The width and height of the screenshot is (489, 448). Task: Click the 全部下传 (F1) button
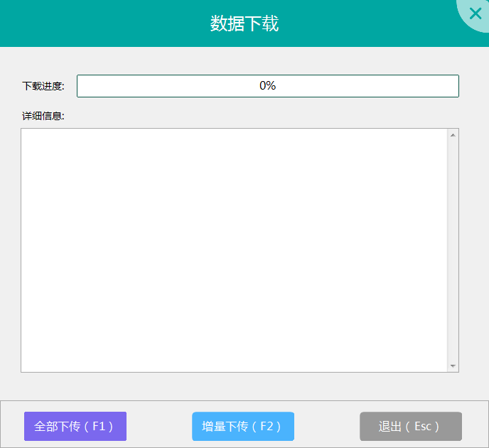pyautogui.click(x=75, y=426)
